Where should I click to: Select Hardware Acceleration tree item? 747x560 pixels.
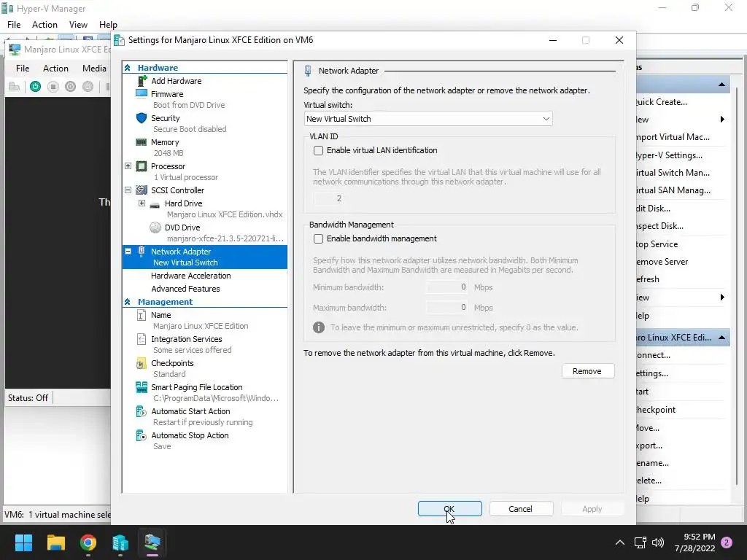point(190,276)
